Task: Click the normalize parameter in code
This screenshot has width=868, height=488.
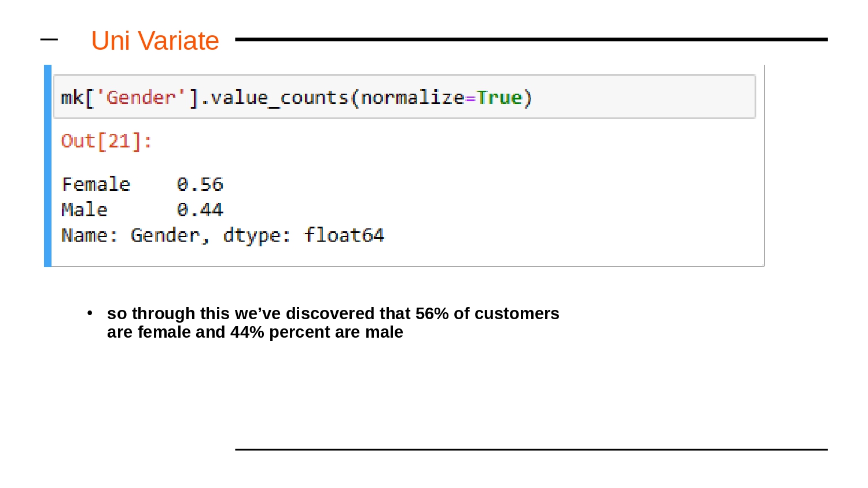Action: pyautogui.click(x=413, y=97)
